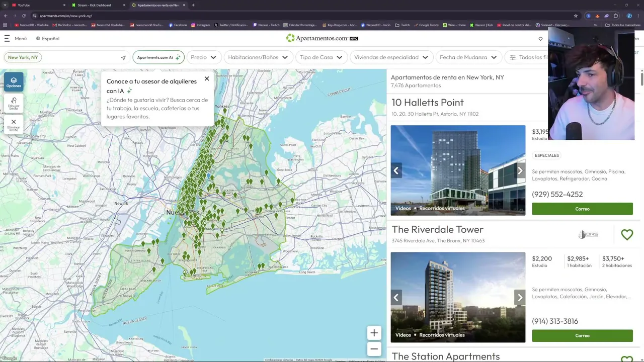Viewport: 644px width, 362px height.
Task: Click the Español language link
Action: click(x=50, y=39)
